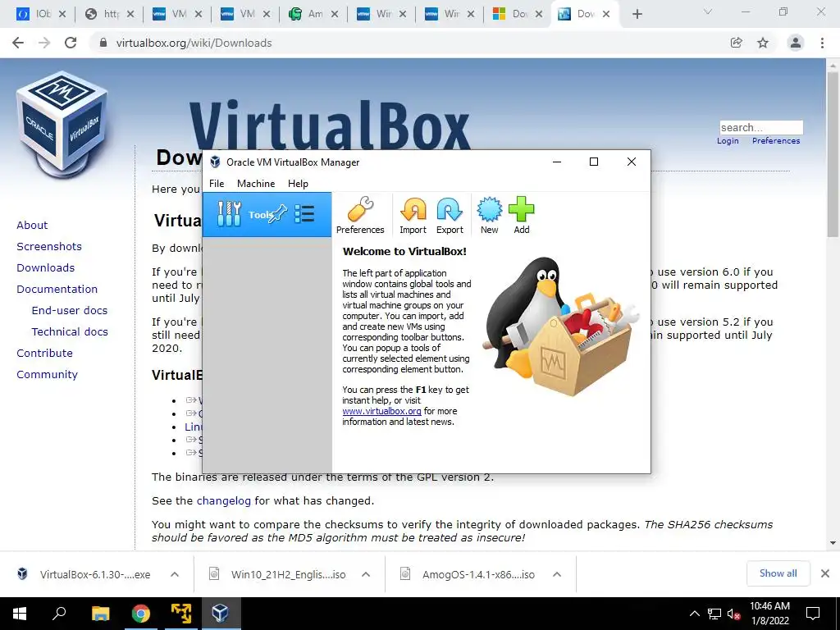The width and height of the screenshot is (840, 630).
Task: Share this page icon
Action: pos(736,43)
